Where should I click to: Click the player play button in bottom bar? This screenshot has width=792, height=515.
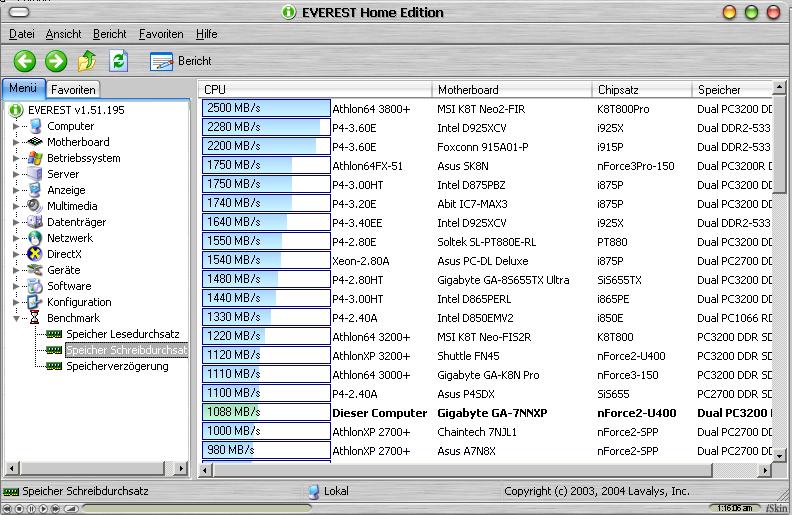(x=43, y=509)
